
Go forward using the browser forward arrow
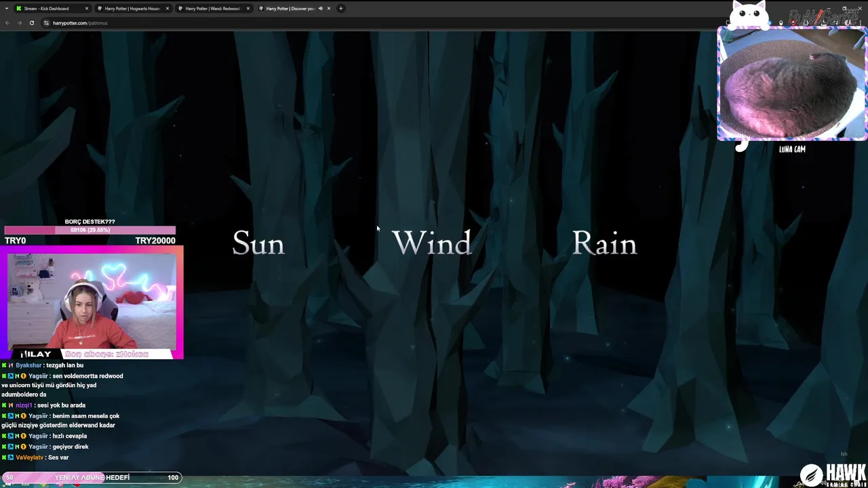pyautogui.click(x=19, y=23)
